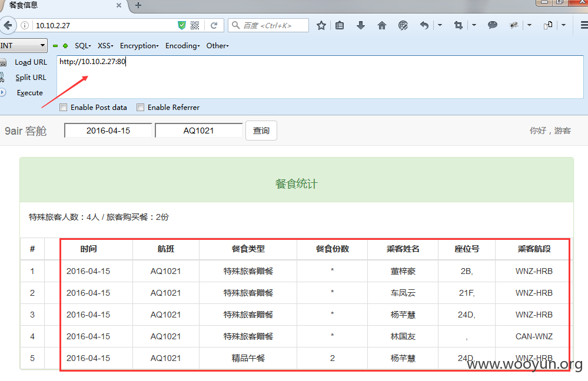Click the Split URL scissors icon

[2, 77]
